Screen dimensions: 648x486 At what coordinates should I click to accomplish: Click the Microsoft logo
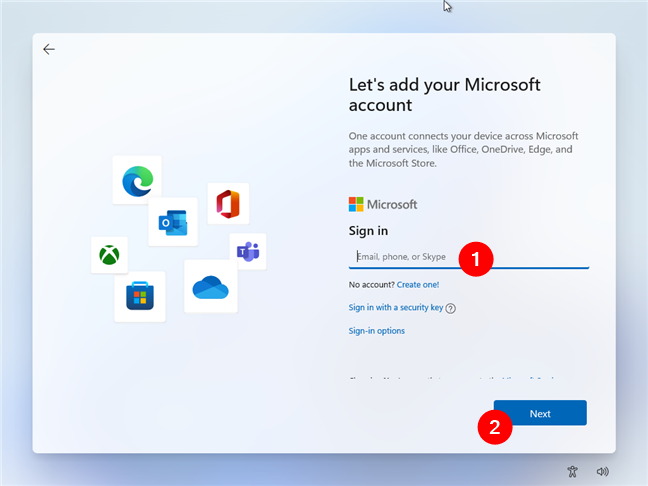383,204
